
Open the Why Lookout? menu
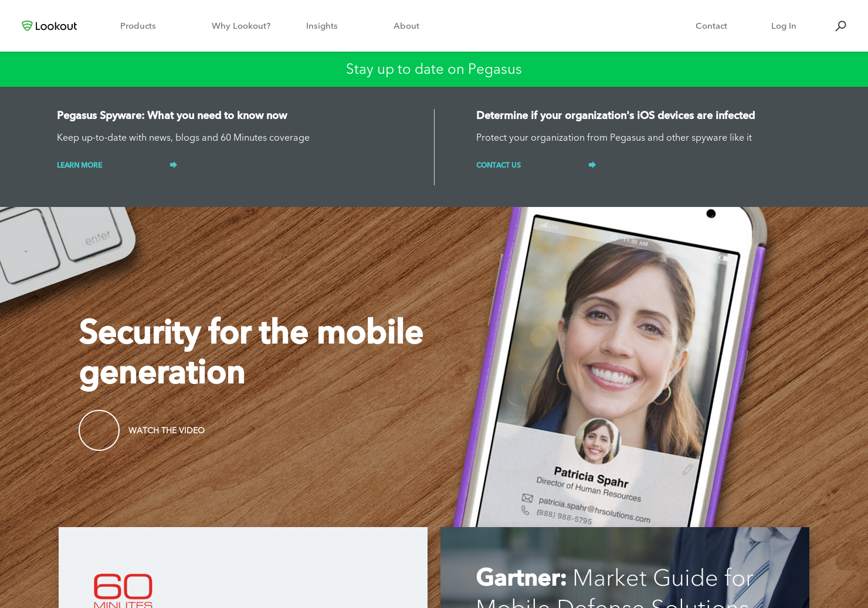point(241,26)
